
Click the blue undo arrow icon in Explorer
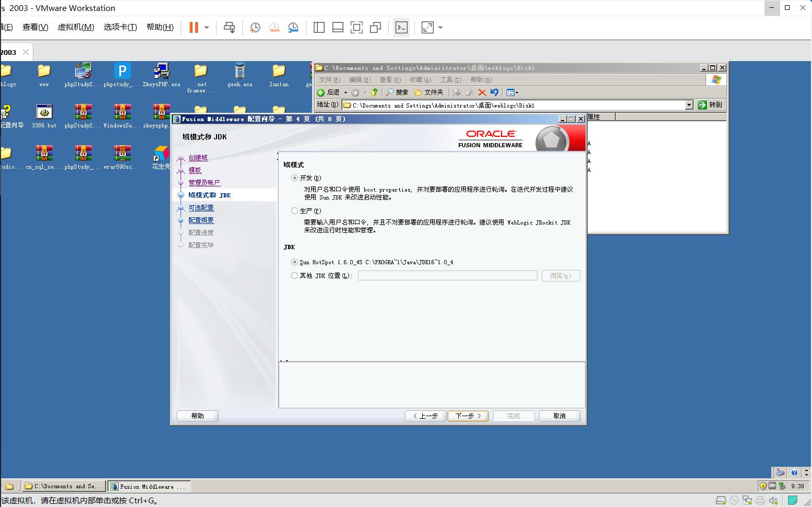click(x=494, y=92)
